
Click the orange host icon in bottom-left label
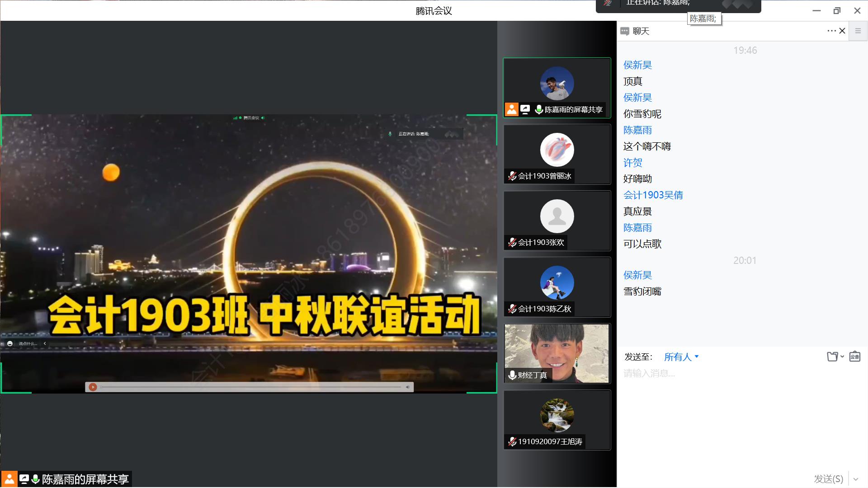click(x=9, y=479)
